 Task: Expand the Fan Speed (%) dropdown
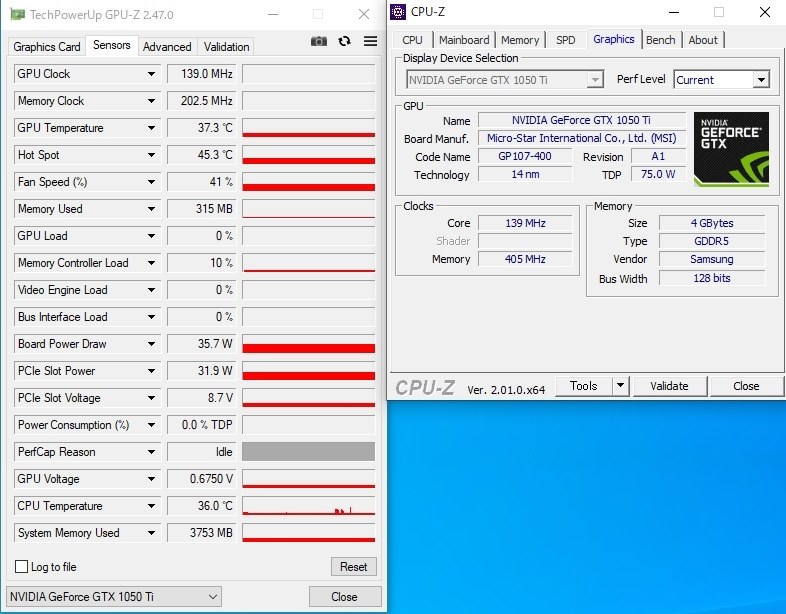(x=151, y=182)
